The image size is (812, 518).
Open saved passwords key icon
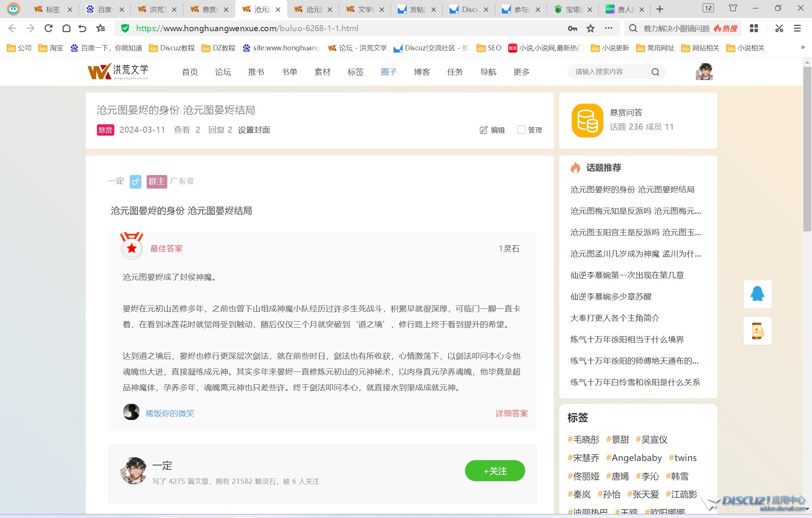pos(573,29)
